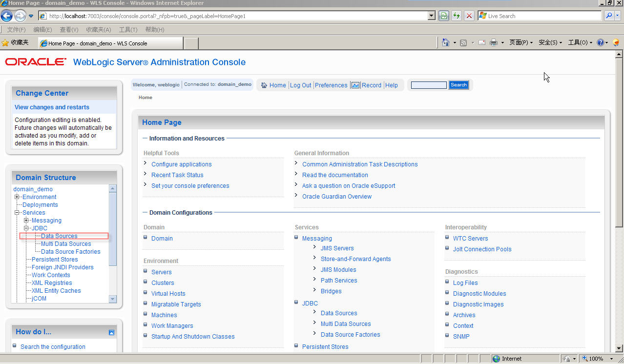The height and width of the screenshot is (364, 624).
Task: Open the Print options dropdown arrow
Action: tap(502, 43)
